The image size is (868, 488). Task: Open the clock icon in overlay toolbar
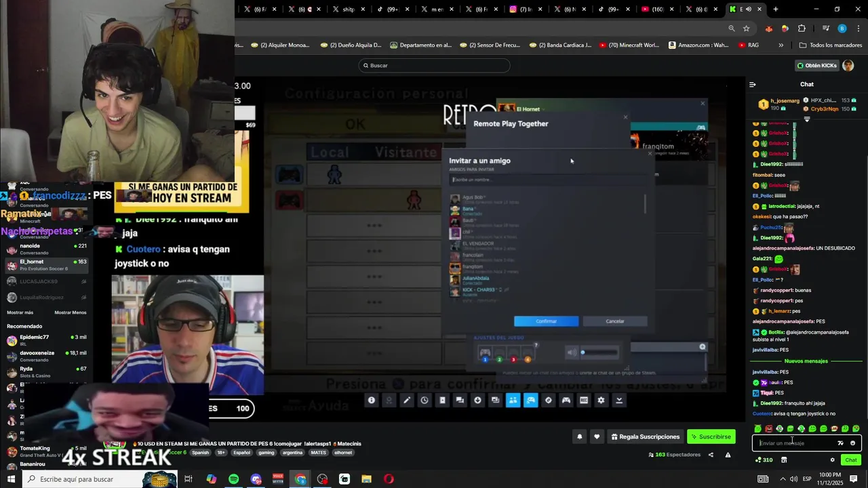point(425,401)
